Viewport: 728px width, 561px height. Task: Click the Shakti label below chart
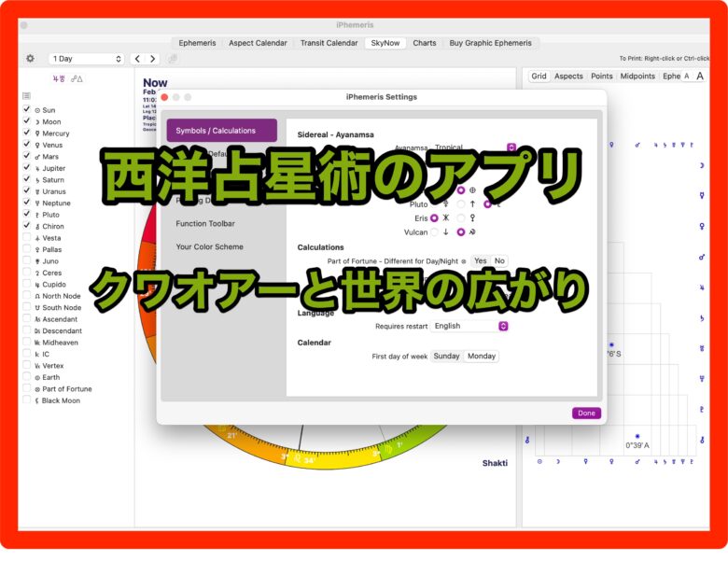tap(495, 463)
